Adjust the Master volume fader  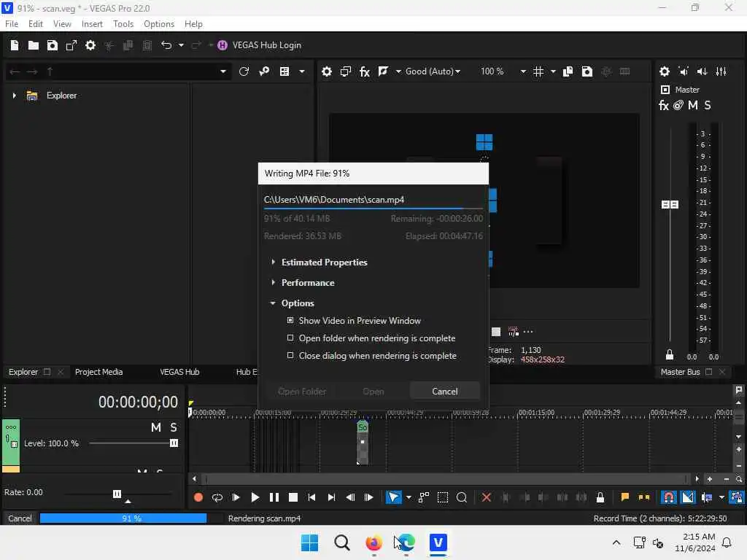click(670, 205)
